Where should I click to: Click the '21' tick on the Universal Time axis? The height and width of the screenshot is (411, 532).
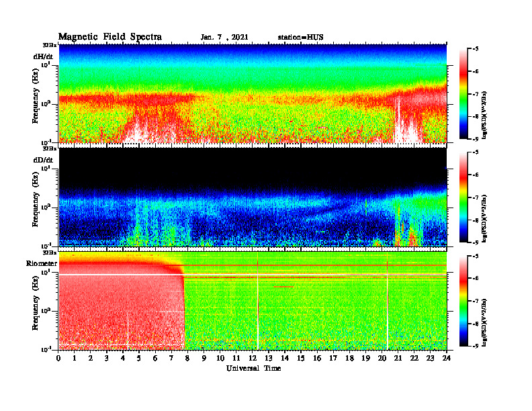click(x=398, y=358)
